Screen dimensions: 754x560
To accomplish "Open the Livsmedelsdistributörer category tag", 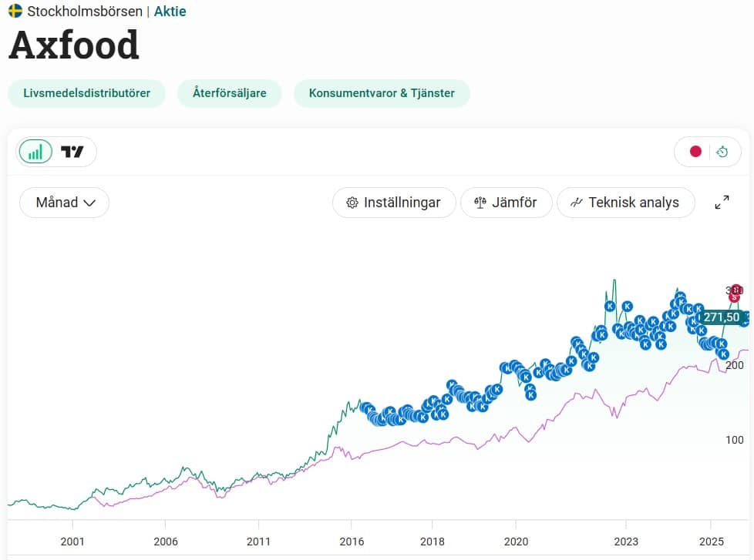I will click(x=86, y=93).
